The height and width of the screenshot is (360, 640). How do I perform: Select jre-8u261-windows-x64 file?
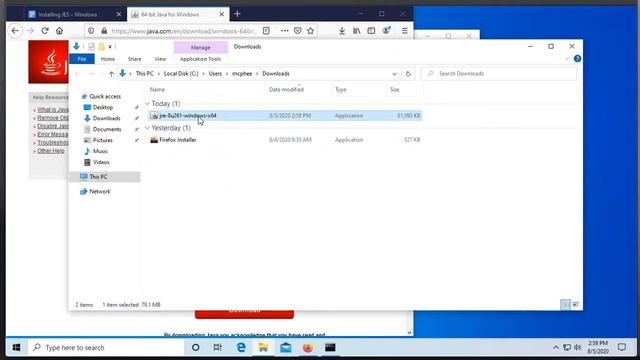point(285,116)
